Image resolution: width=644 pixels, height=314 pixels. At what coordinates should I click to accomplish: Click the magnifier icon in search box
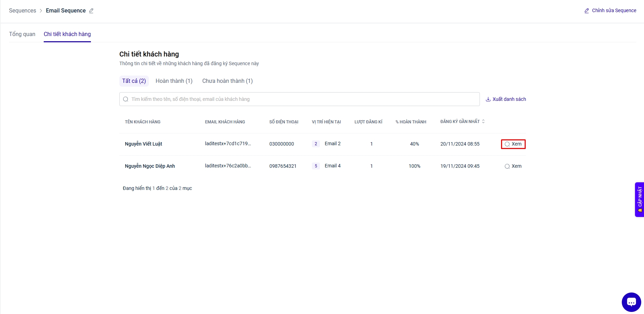pos(126,99)
